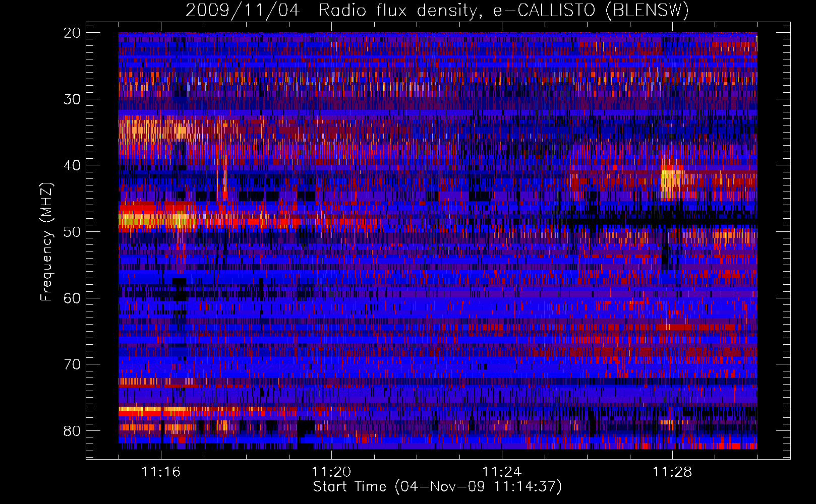Click the 40 MHz frequency tick label
816x504 pixels.
(72, 165)
